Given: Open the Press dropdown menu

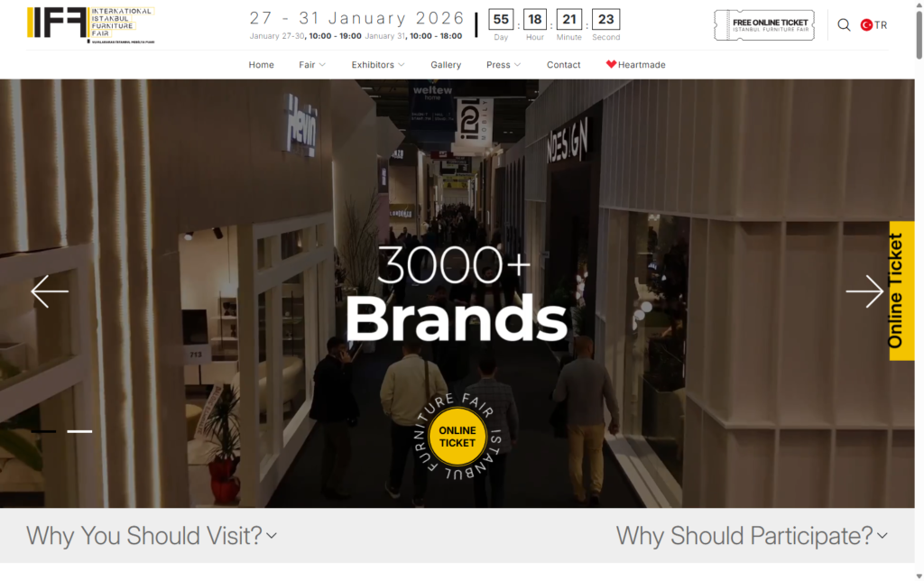Looking at the screenshot, I should tap(504, 65).
